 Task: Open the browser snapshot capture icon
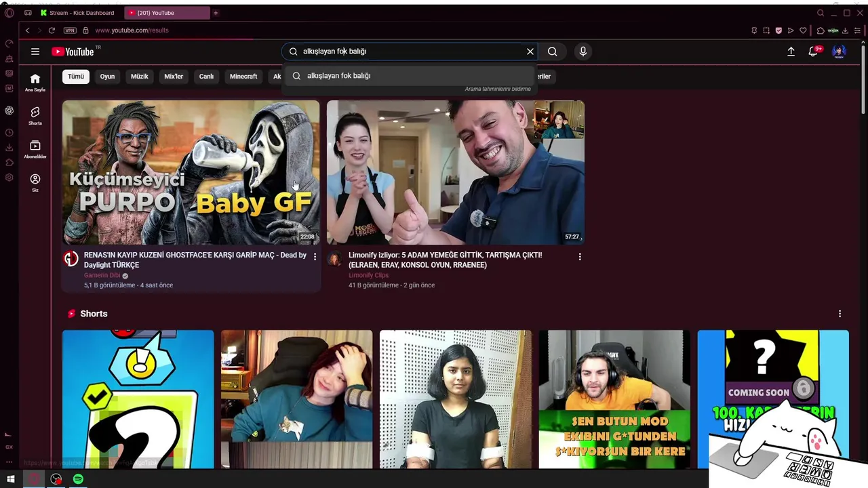coord(766,30)
